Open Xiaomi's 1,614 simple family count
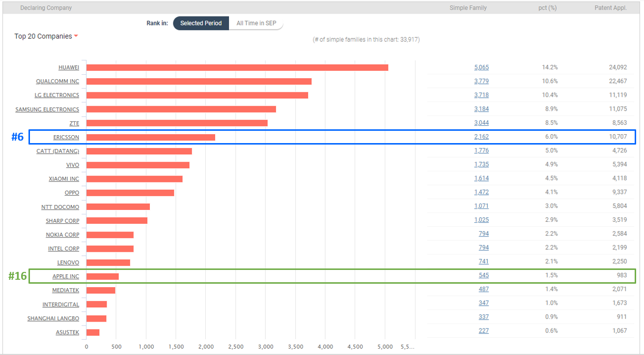The width and height of the screenshot is (644, 355). 481,178
